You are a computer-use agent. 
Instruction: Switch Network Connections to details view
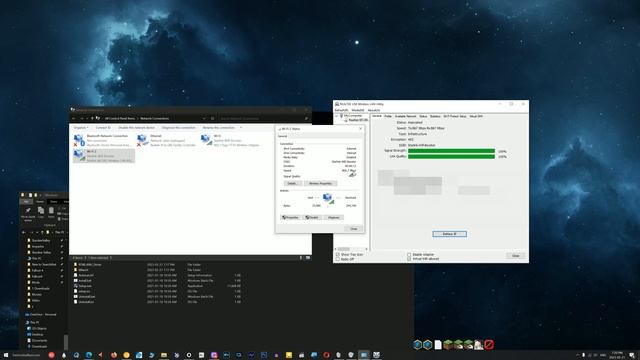pyautogui.click(x=301, y=258)
